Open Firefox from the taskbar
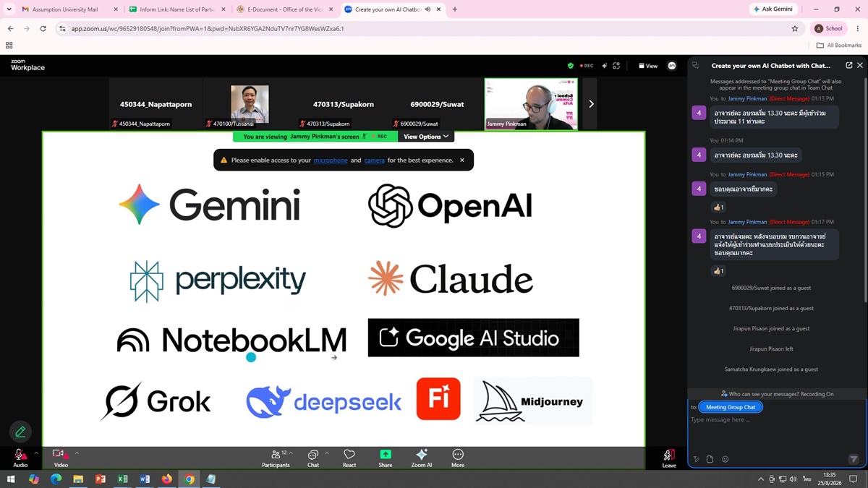This screenshot has height=488, width=868. coord(167,479)
